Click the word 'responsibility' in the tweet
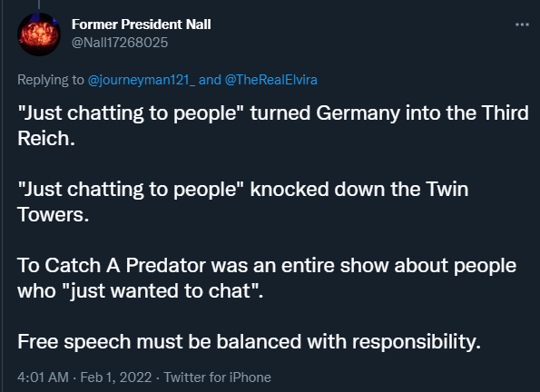540x392 pixels. [x=414, y=342]
